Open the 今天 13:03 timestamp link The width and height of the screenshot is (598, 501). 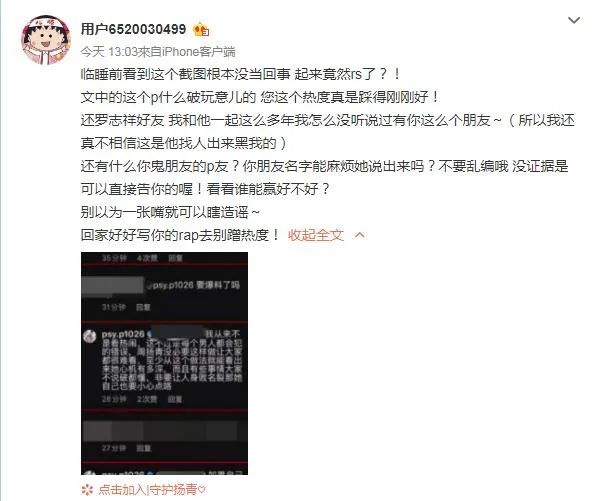[109, 51]
